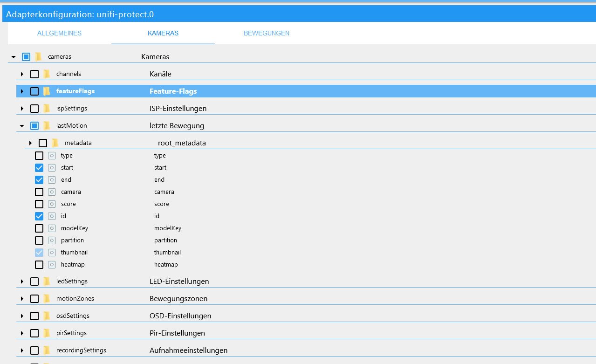Image resolution: width=596 pixels, height=364 pixels.
Task: Click the ledSettings folder icon
Action: click(47, 282)
